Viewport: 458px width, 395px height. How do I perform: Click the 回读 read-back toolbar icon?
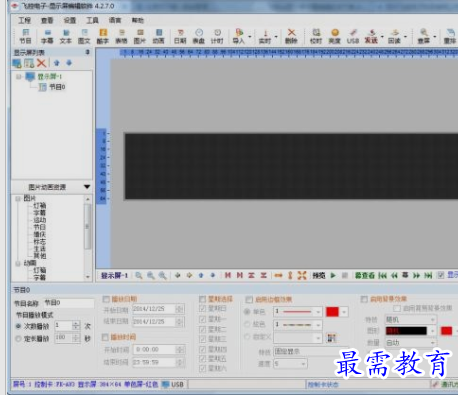pyautogui.click(x=394, y=36)
